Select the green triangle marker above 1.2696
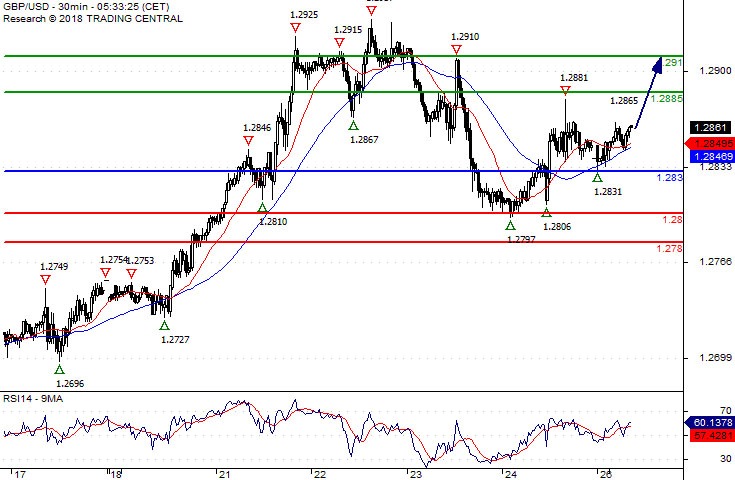This screenshot has width=735, height=480. pos(59,370)
